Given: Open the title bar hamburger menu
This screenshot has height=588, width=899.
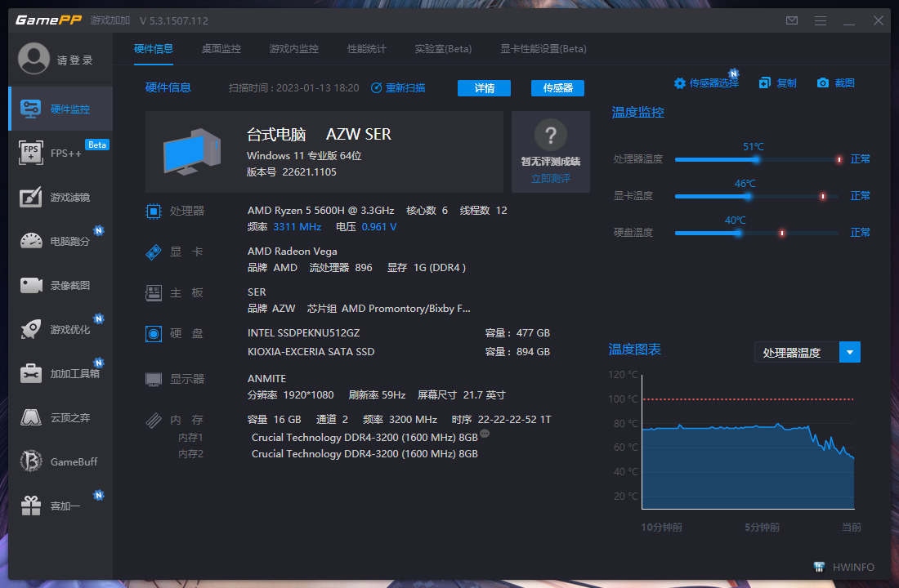Looking at the screenshot, I should (820, 20).
